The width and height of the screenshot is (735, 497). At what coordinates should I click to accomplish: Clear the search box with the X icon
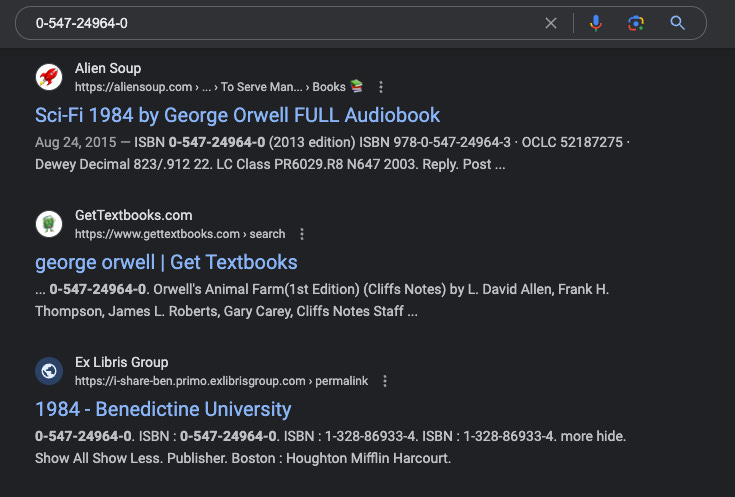coord(551,23)
